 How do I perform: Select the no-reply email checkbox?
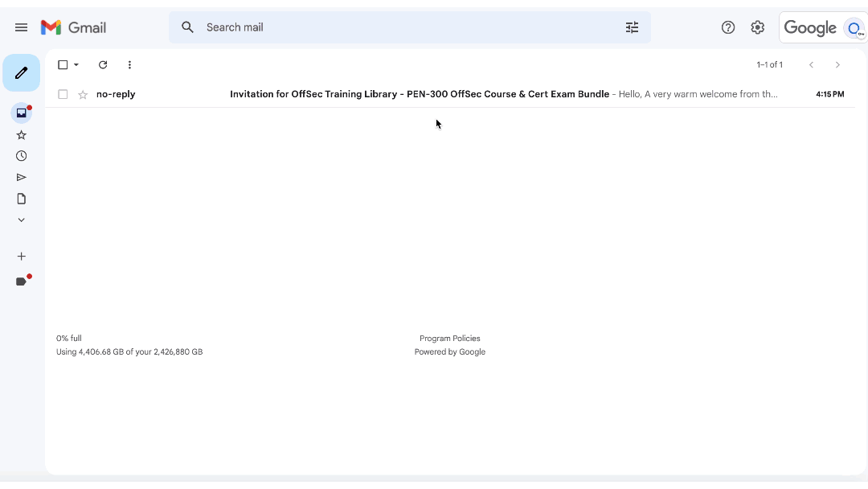(63, 94)
